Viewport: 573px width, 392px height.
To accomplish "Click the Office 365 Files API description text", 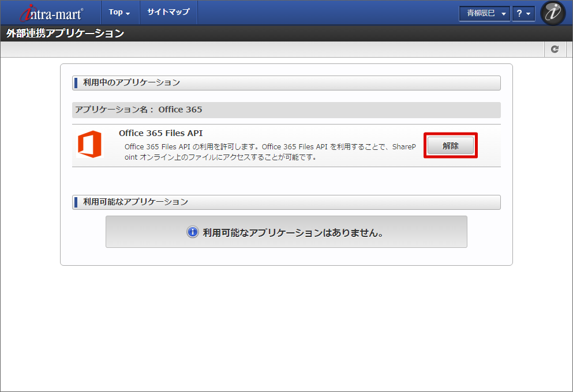I will point(270,152).
